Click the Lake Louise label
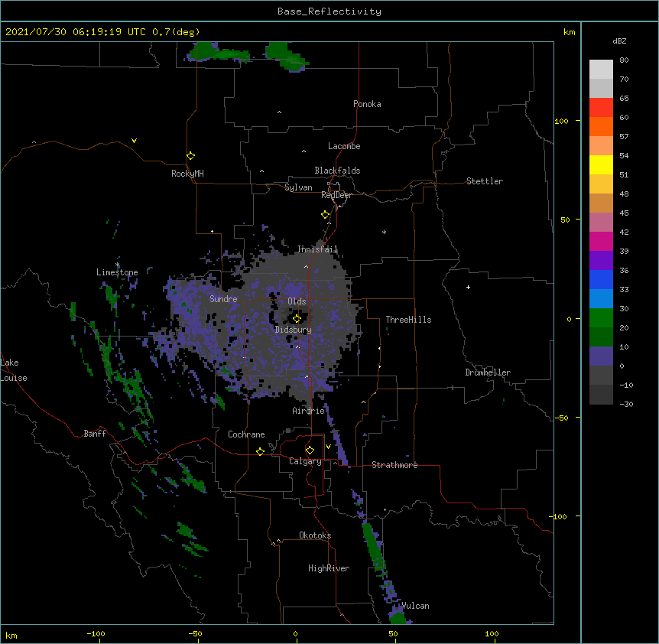 click(14, 370)
